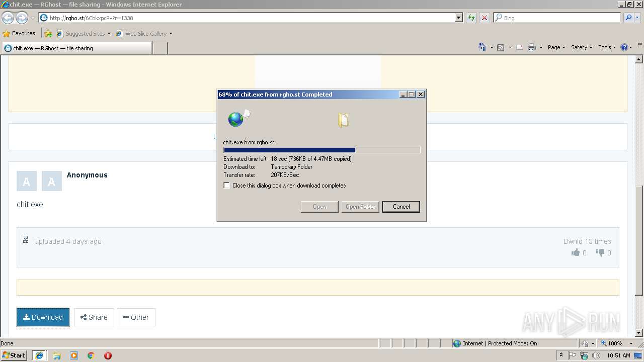Click the Start button
The image size is (644, 362).
[x=14, y=355]
